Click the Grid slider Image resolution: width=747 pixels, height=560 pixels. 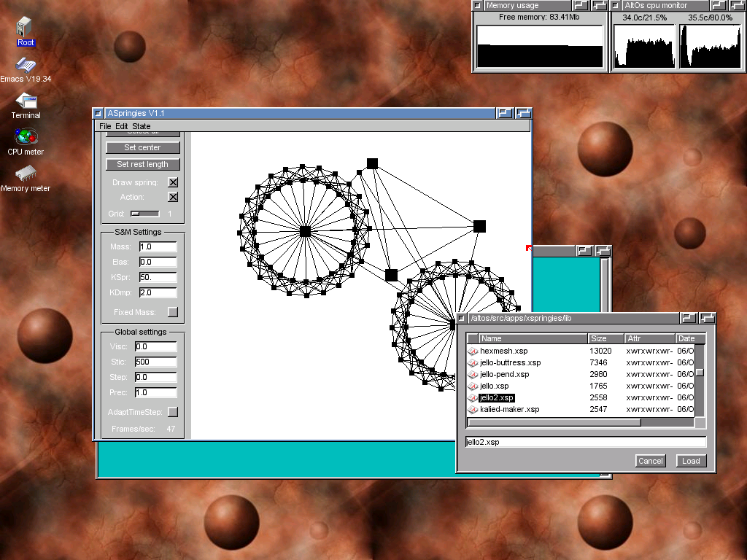[145, 214]
